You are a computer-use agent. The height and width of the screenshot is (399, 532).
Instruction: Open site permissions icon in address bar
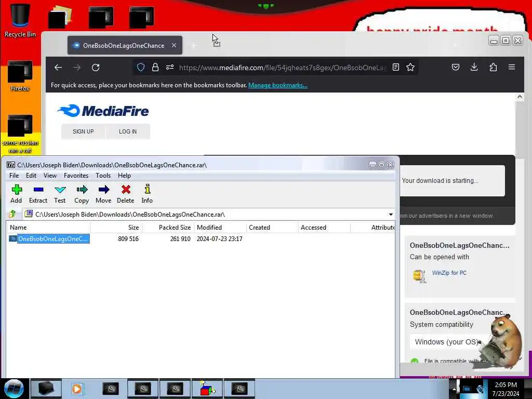(x=170, y=67)
